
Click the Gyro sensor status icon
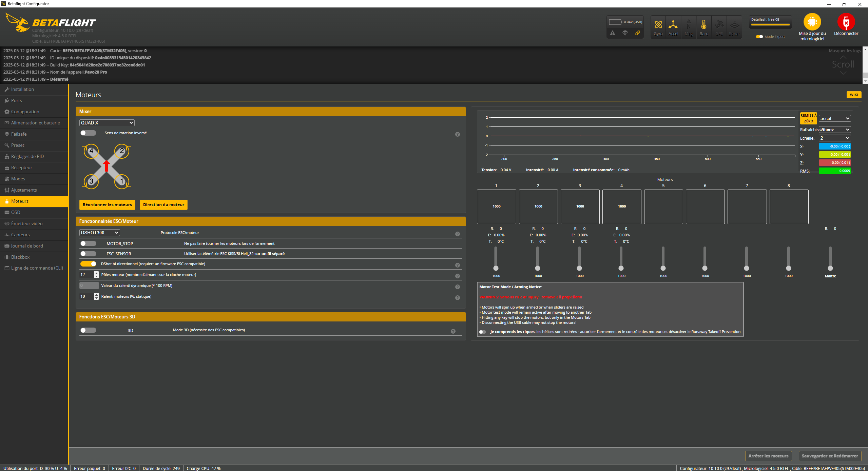658,25
